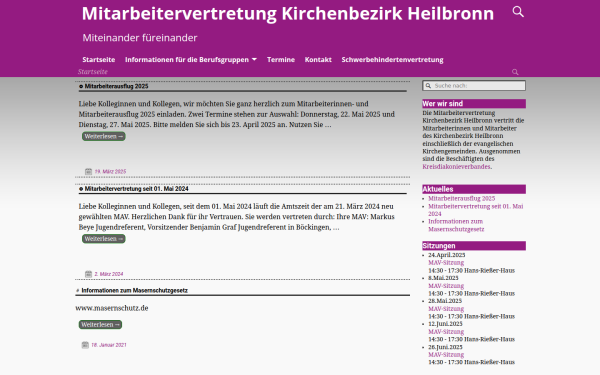Open MAV-Sitzung link for 28.Mai.2025
600x375 pixels.
pos(446,309)
